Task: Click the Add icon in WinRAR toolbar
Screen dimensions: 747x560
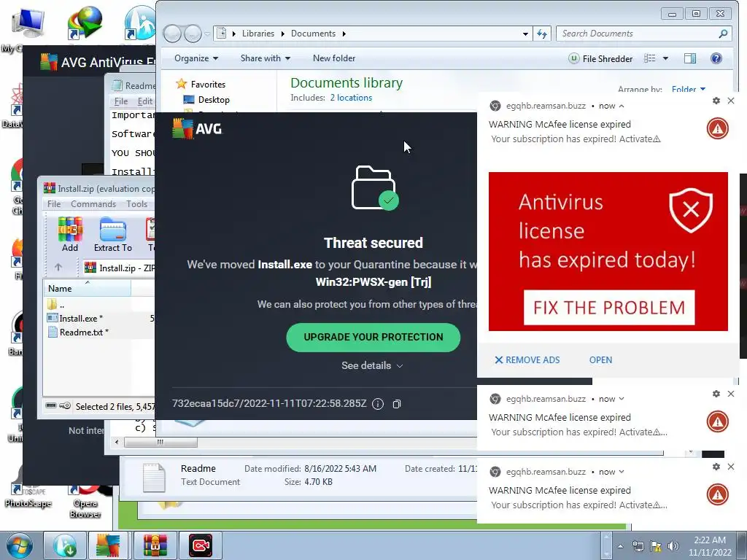Action: 70,234
